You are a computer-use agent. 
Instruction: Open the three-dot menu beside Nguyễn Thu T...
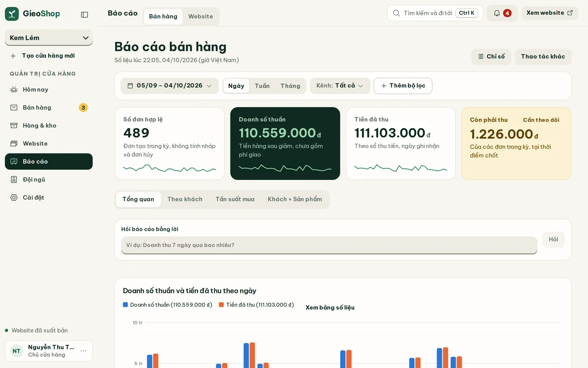coord(83,351)
